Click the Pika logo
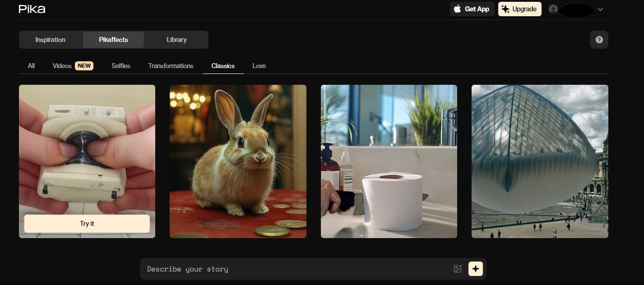 32,9
